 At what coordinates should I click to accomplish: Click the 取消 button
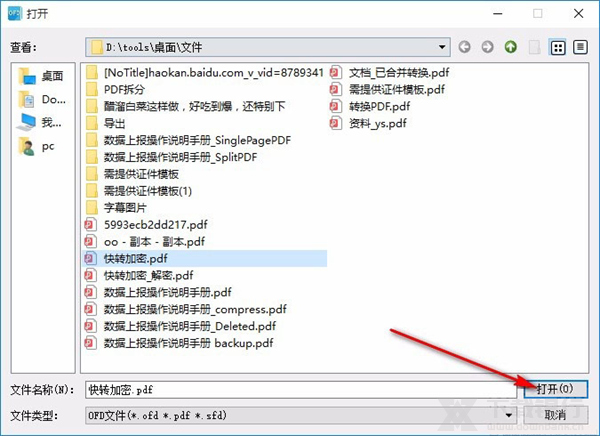point(555,415)
